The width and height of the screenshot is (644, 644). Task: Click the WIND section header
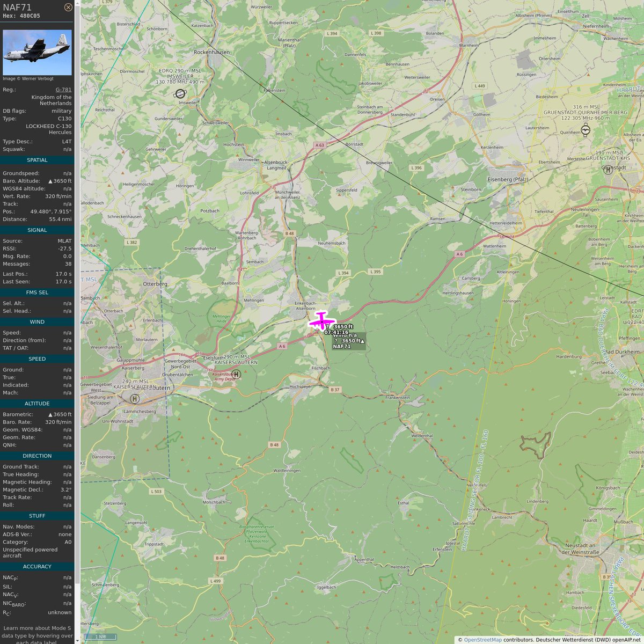pos(37,322)
